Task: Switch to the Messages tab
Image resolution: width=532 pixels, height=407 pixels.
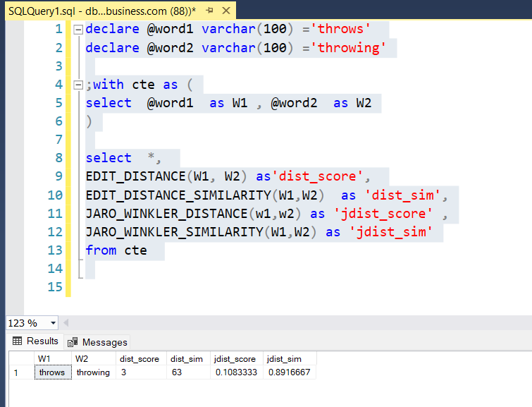Action: click(x=97, y=342)
